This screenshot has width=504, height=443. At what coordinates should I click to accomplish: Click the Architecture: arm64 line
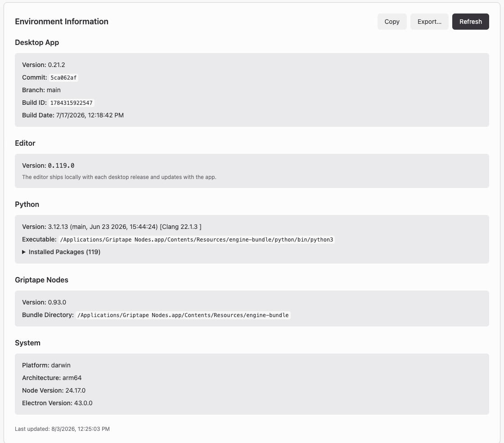(x=52, y=378)
